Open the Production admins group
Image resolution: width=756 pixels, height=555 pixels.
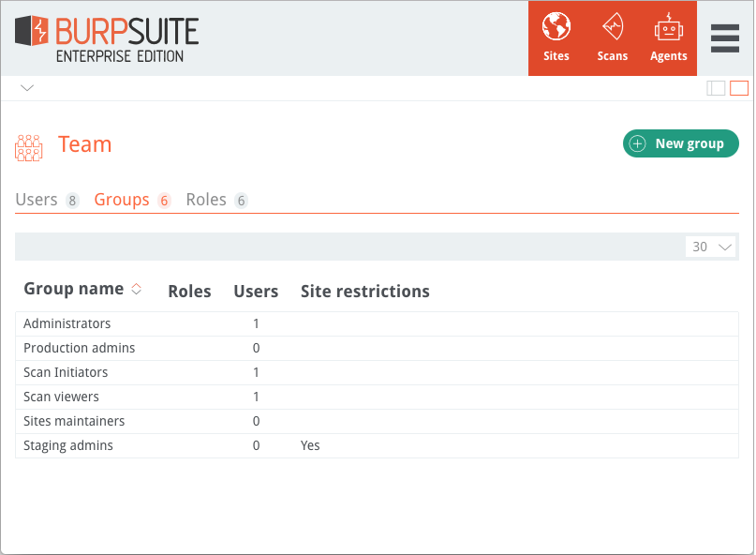(377, 348)
